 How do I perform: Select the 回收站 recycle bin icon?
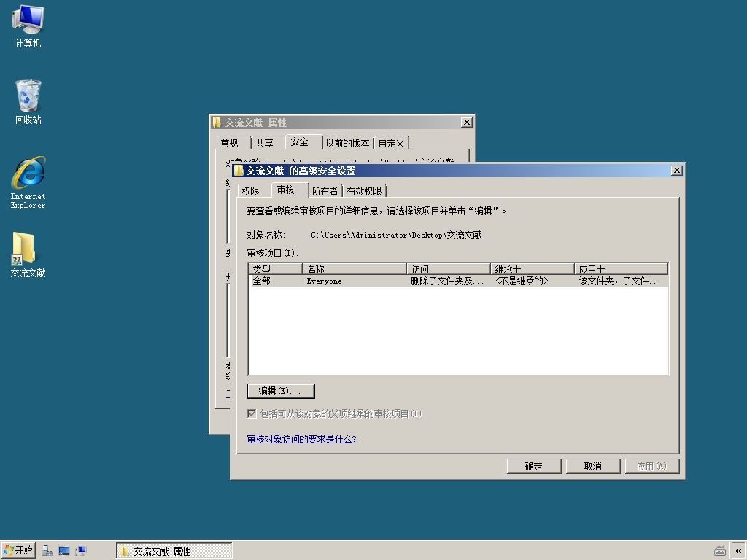[x=28, y=102]
